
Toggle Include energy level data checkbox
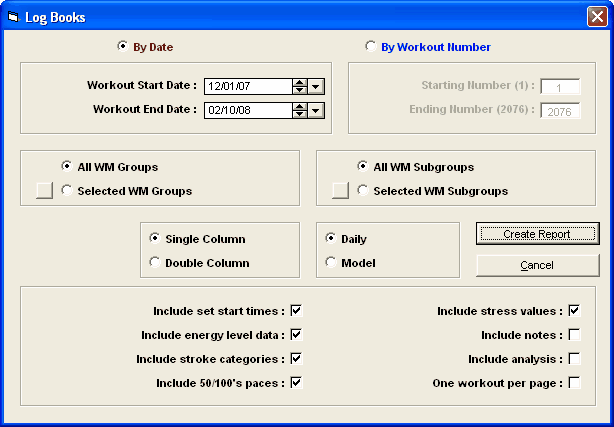pos(296,335)
